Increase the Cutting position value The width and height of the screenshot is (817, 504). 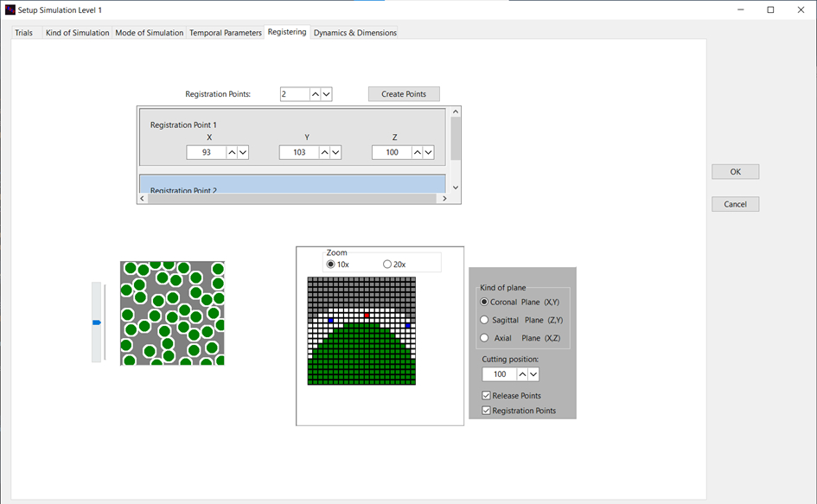tap(522, 374)
